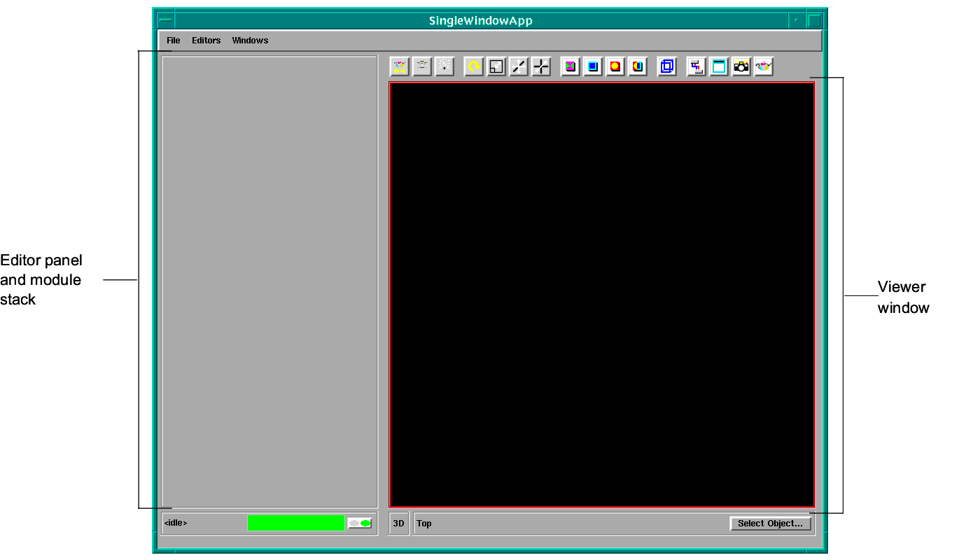The width and height of the screenshot is (980, 560).
Task: Click the teapot with checkmark icon
Action: pyautogui.click(x=764, y=66)
